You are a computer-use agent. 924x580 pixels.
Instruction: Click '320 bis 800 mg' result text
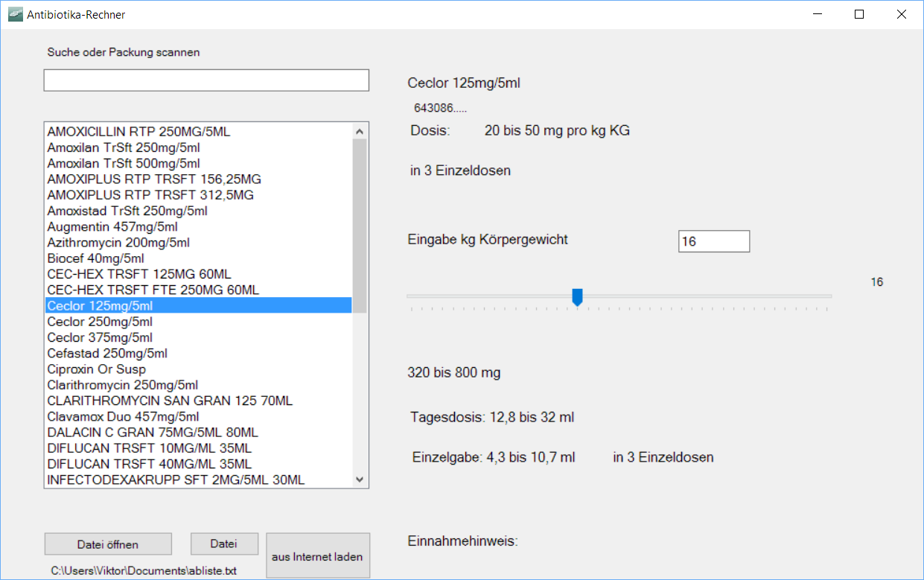(x=454, y=372)
